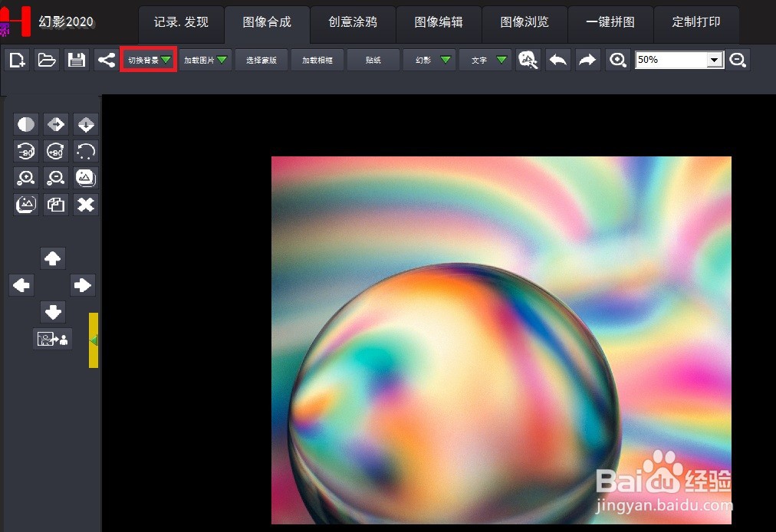
Task: Switch to the 创意涂鸦 tab
Action: click(x=353, y=22)
